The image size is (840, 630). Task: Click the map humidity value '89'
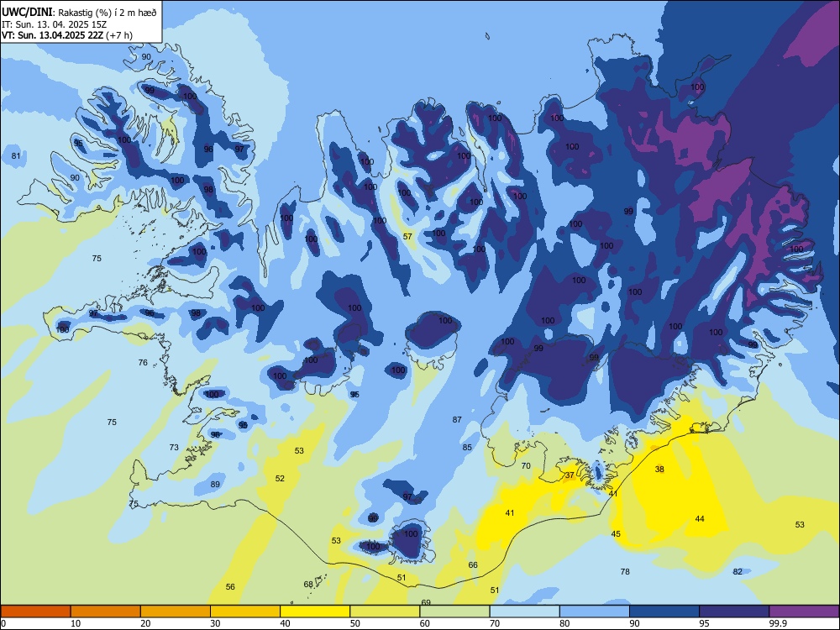point(215,485)
